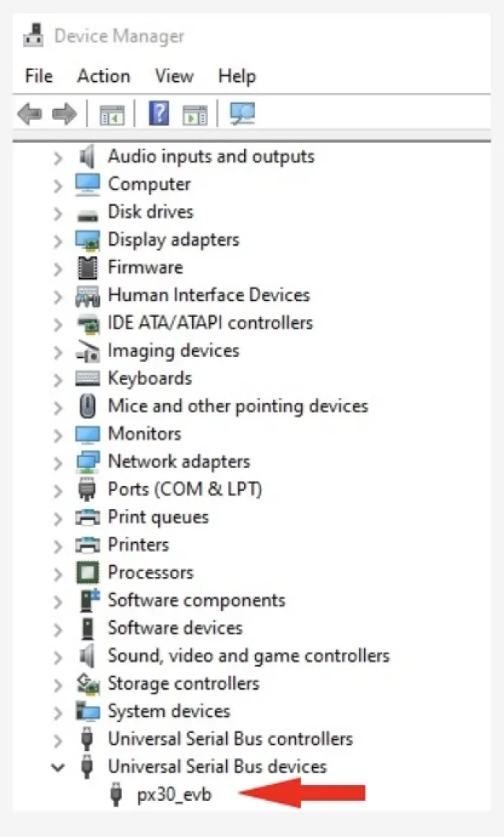Click the Device Manager title bar icon
Image resolution: width=504 pixels, height=837 pixels.
click(x=32, y=35)
